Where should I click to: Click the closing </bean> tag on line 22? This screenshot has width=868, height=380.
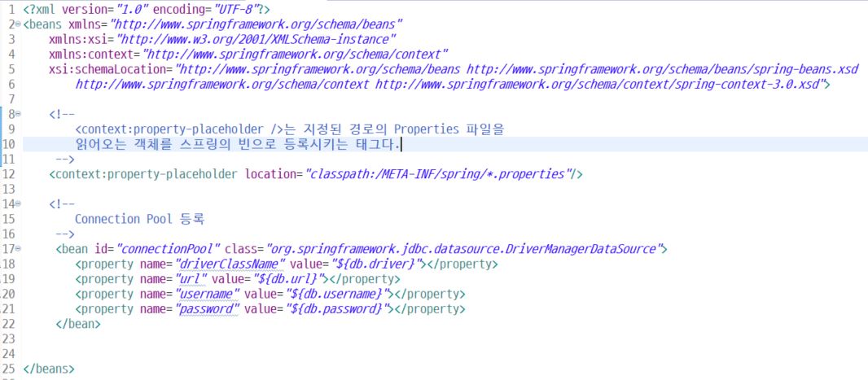point(78,324)
